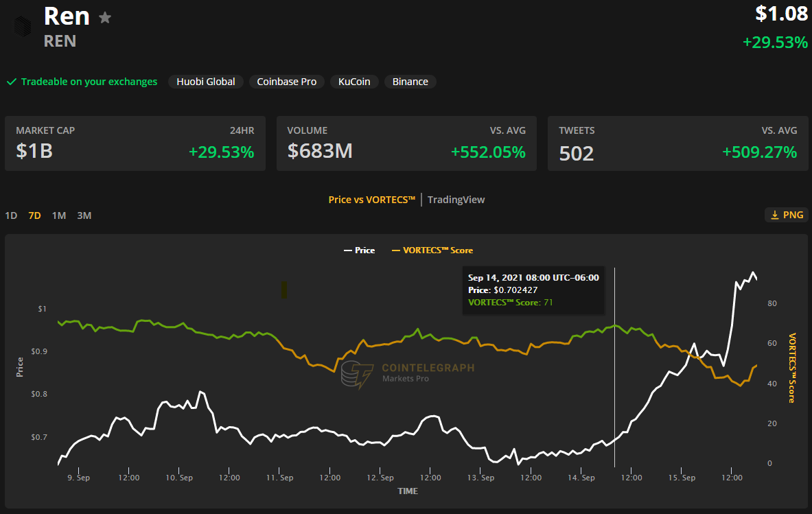Switch chart range to 1M
The image size is (812, 514).
point(59,215)
